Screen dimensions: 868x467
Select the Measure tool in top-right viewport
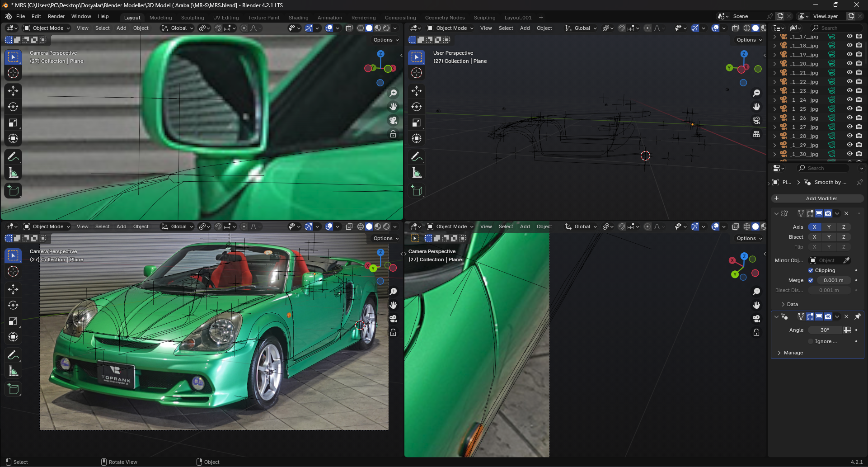pyautogui.click(x=417, y=173)
